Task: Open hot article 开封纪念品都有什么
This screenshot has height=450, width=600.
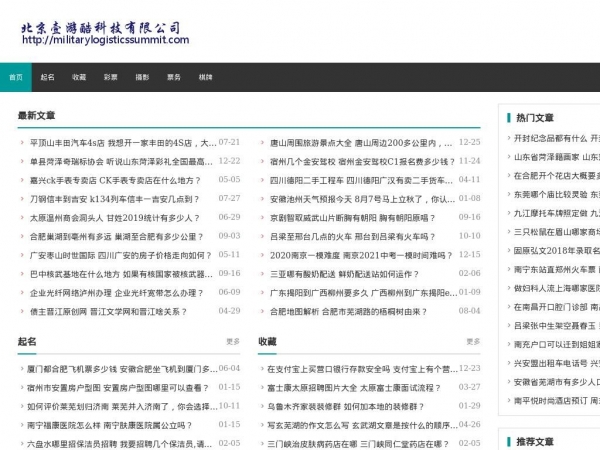Action: (x=557, y=139)
